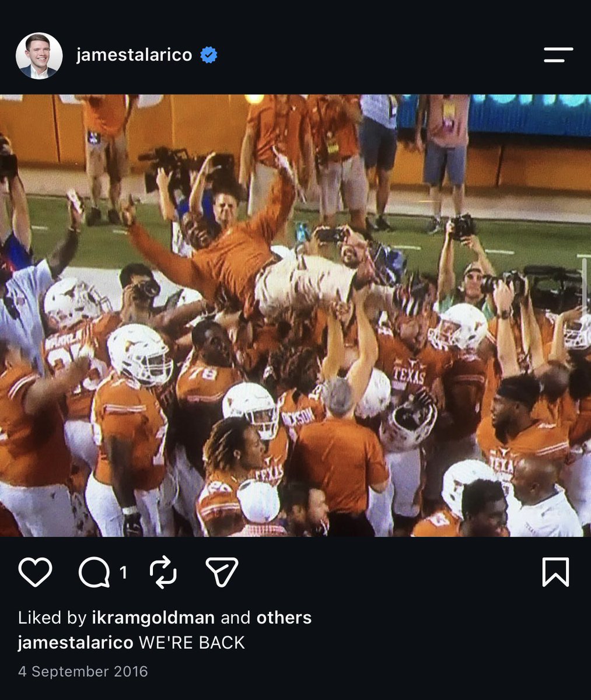Click jamestalarico username in the caption
Image resolution: width=591 pixels, height=700 pixels.
(76, 642)
